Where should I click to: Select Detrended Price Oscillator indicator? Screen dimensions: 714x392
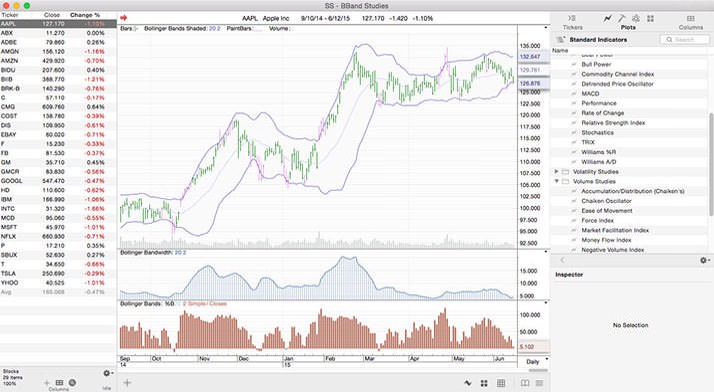point(617,84)
